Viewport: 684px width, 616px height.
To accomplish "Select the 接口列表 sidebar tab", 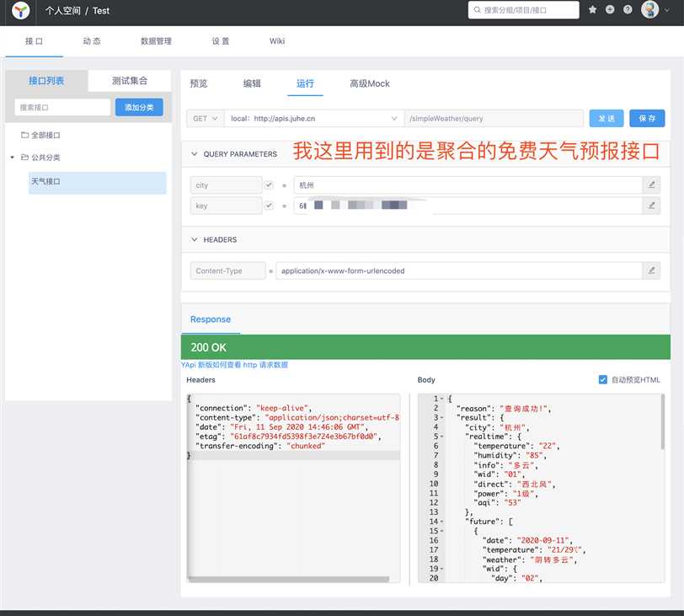I will [46, 81].
